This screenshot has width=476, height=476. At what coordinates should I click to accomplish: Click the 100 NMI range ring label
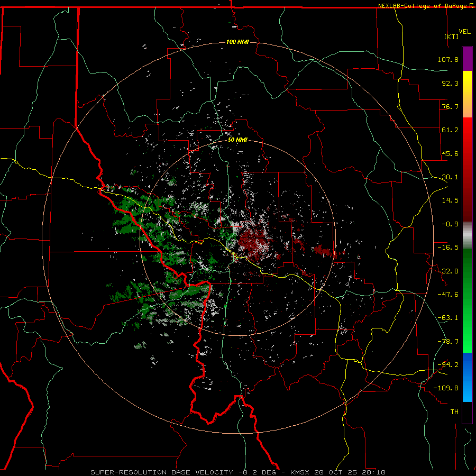pos(237,42)
